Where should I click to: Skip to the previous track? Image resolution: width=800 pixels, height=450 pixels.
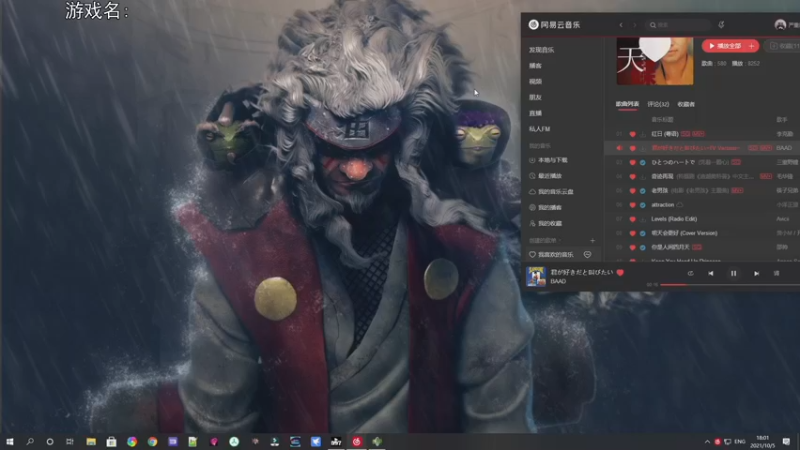711,273
